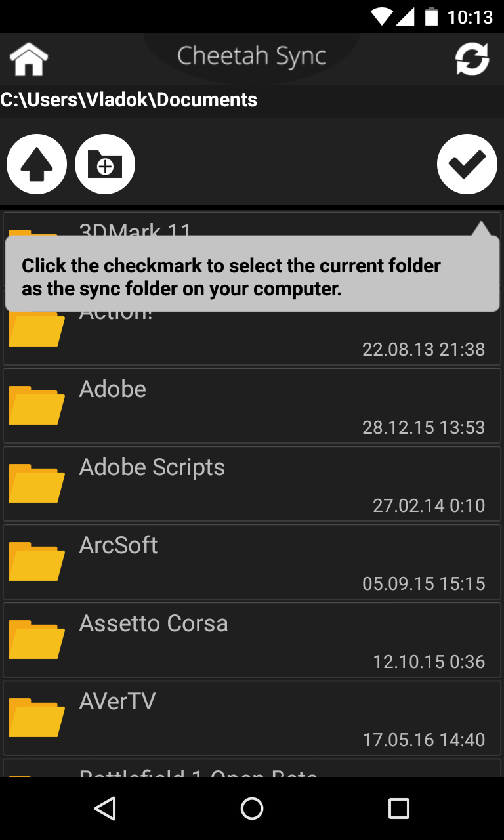Tap the sync refresh arrows icon
The image size is (504, 840).
point(472,59)
